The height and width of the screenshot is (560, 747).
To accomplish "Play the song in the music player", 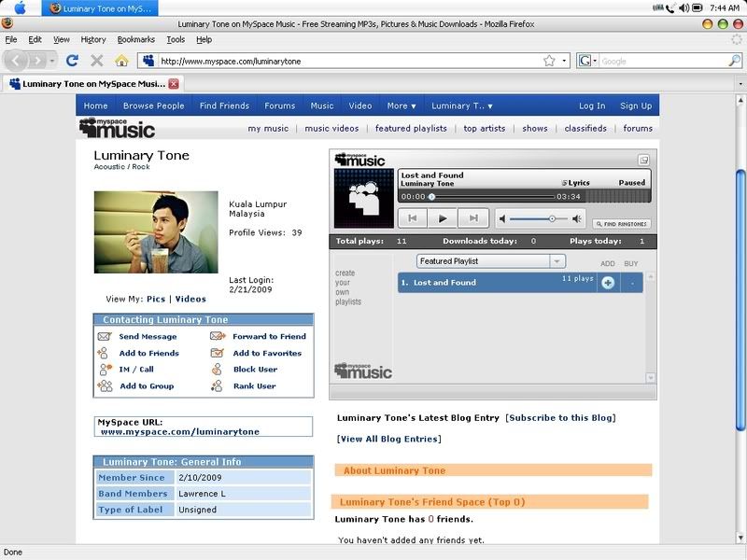I will [442, 218].
